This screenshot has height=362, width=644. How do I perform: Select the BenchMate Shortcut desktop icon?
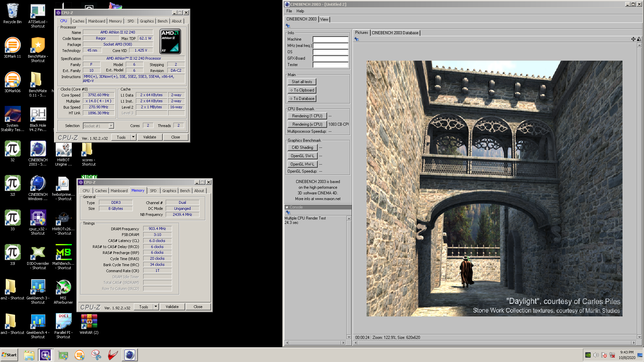38,50
